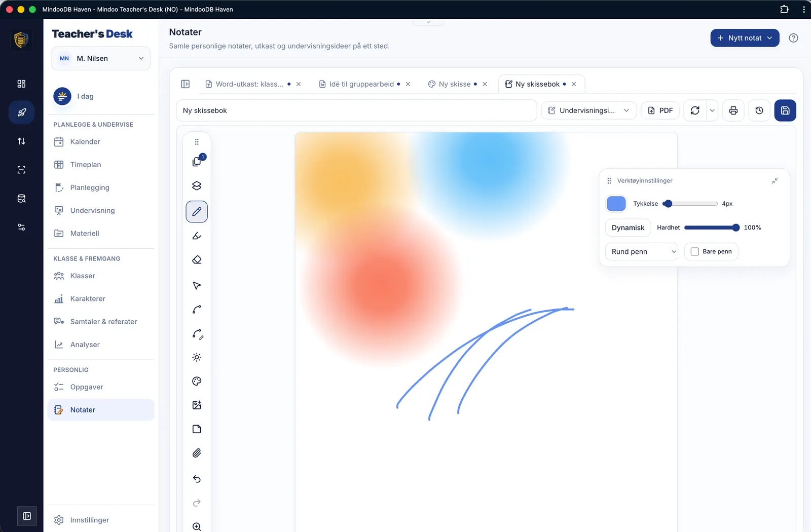
Task: Choose the pointer selection tool
Action: click(197, 285)
